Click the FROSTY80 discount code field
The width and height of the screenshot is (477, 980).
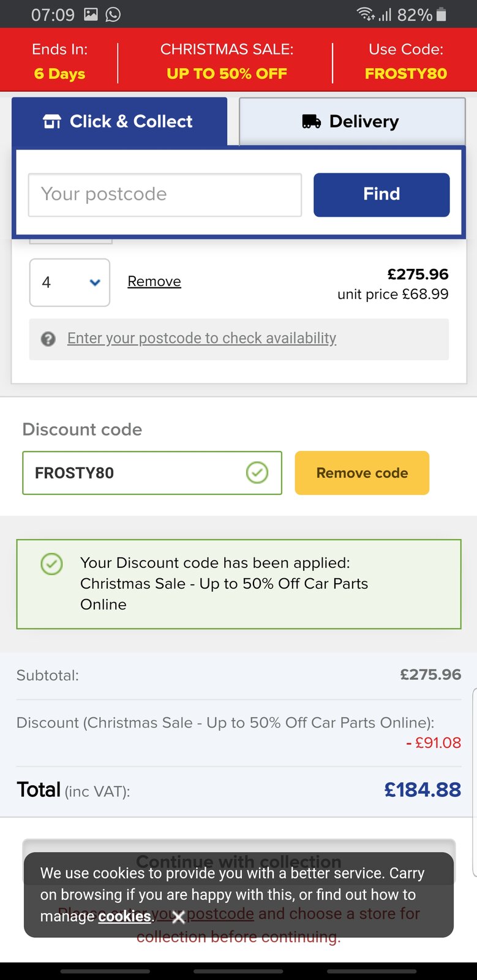(135, 473)
